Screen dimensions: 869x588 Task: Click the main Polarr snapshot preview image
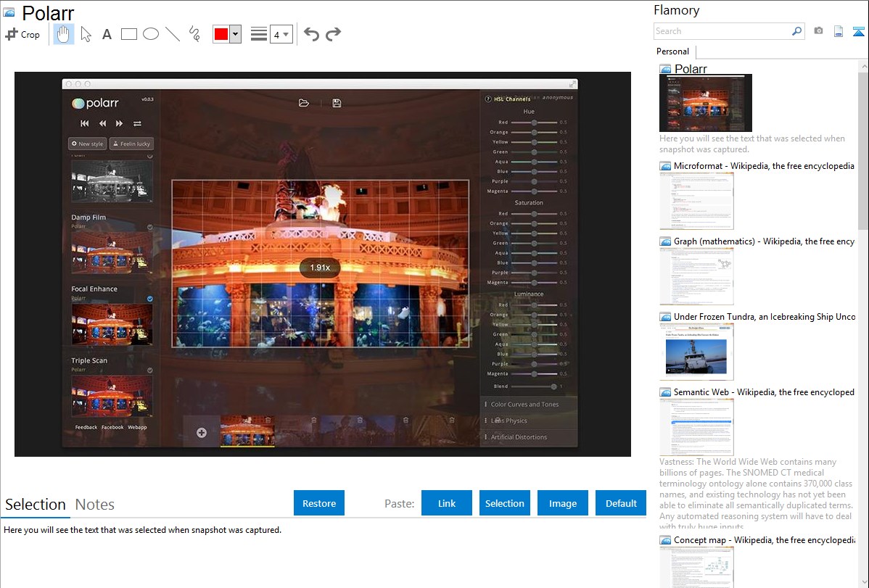323,264
